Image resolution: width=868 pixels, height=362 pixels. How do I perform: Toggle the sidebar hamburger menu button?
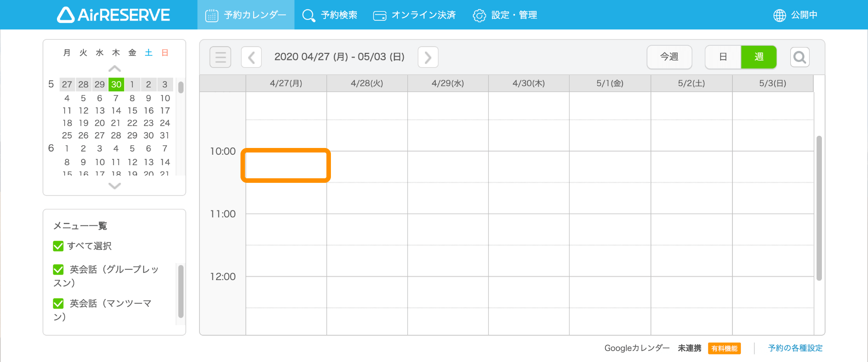coord(220,57)
